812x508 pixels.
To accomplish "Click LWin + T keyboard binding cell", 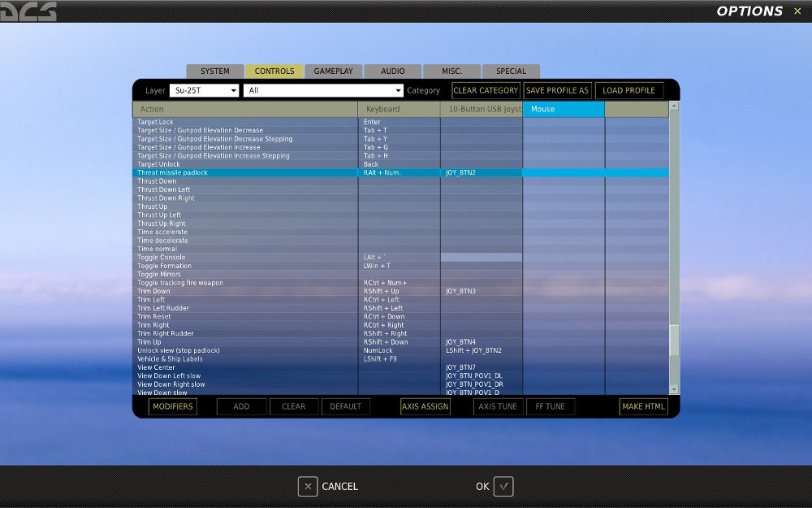I will pos(399,266).
